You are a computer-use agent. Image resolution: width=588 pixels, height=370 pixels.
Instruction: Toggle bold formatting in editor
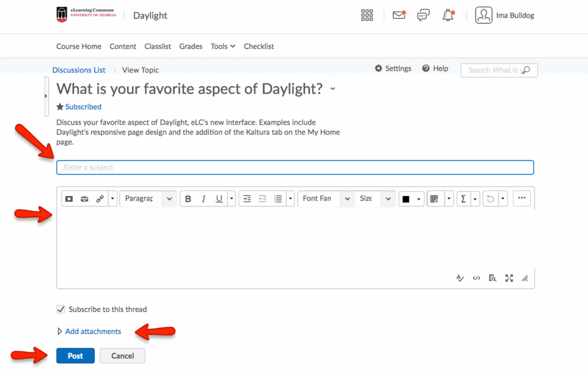point(188,199)
